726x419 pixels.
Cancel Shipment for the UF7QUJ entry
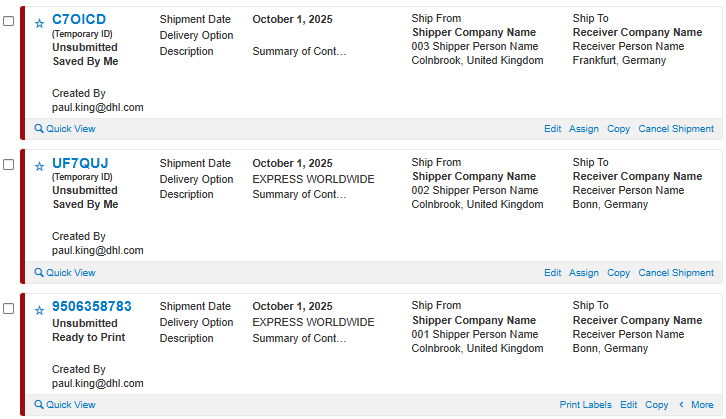point(676,273)
